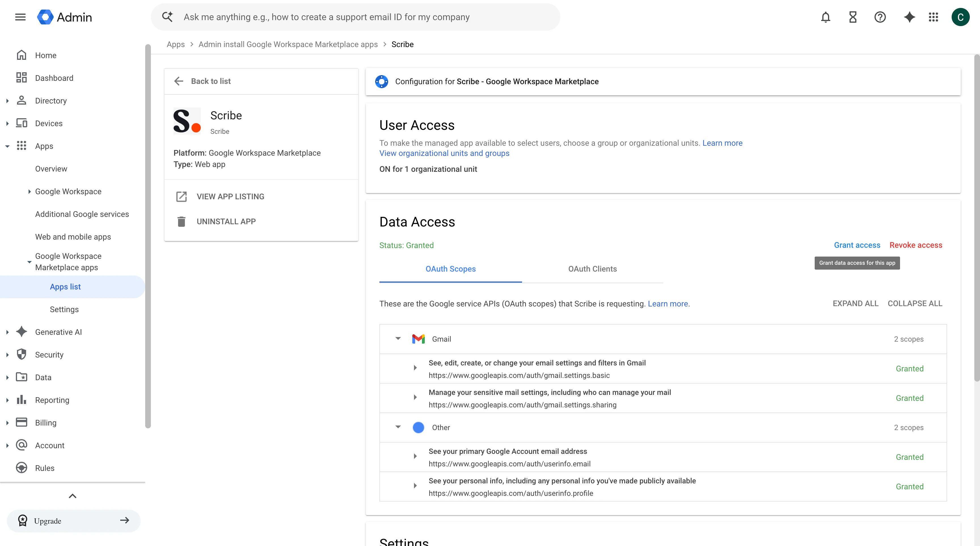The image size is (980, 546).
Task: Click the Upgrade button
Action: pyautogui.click(x=73, y=520)
